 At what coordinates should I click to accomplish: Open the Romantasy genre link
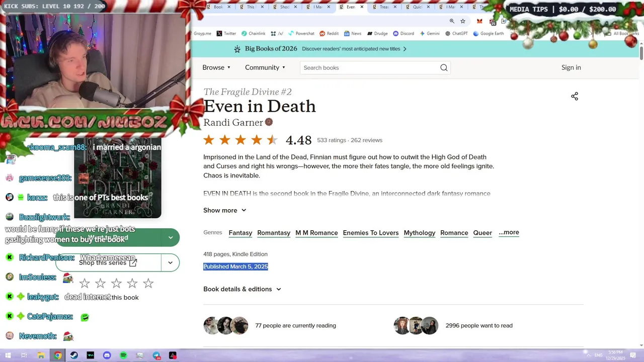[x=274, y=233]
